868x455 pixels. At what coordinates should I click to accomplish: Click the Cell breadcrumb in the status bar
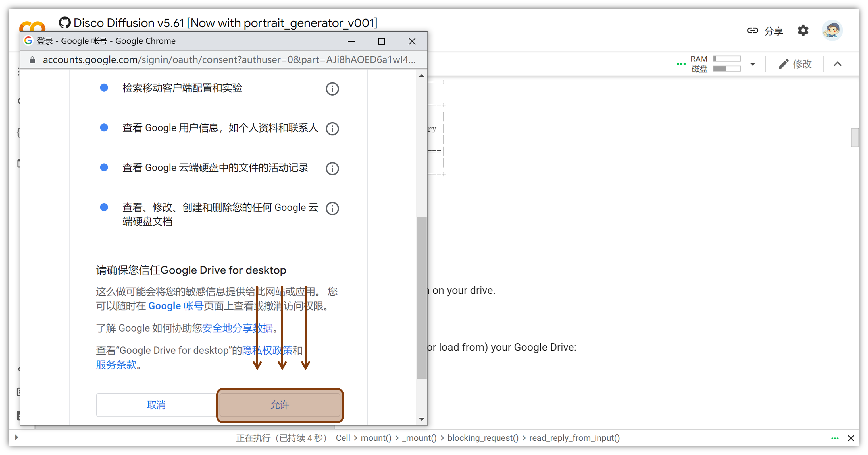pos(343,438)
